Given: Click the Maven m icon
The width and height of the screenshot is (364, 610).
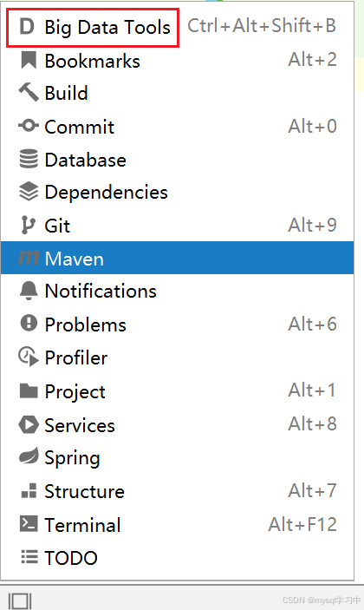Looking at the screenshot, I should [x=29, y=258].
